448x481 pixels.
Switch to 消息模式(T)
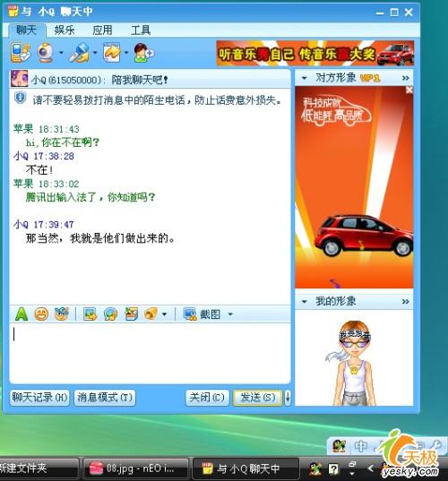[105, 398]
